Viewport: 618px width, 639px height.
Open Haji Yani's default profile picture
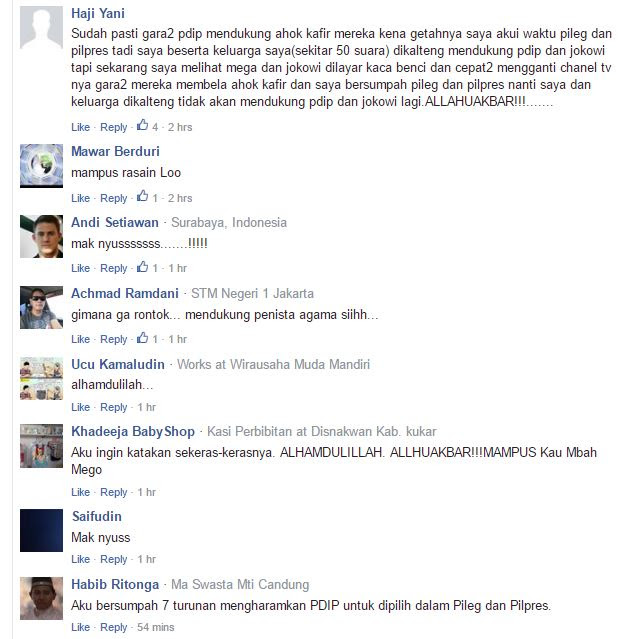click(x=42, y=28)
